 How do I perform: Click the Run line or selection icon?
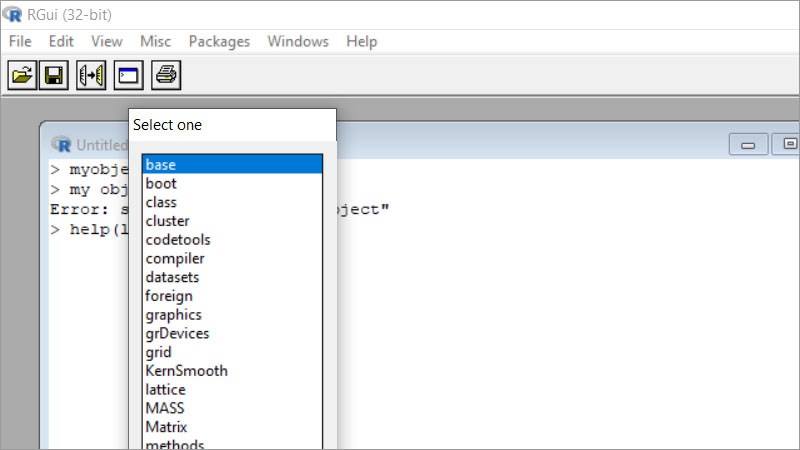click(91, 76)
